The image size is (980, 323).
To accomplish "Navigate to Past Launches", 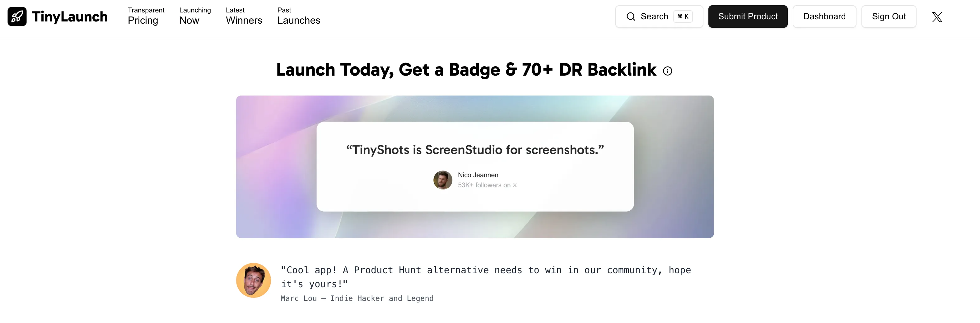I will [x=299, y=16].
